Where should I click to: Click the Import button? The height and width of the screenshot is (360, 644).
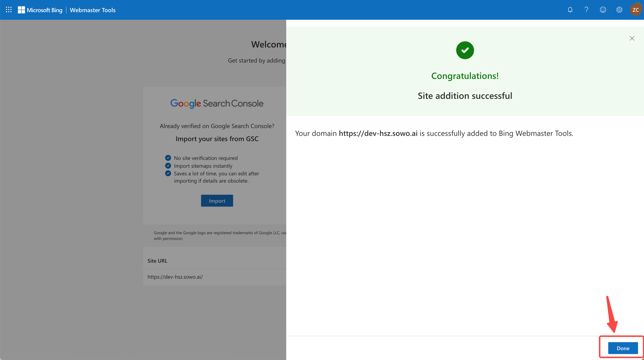217,201
